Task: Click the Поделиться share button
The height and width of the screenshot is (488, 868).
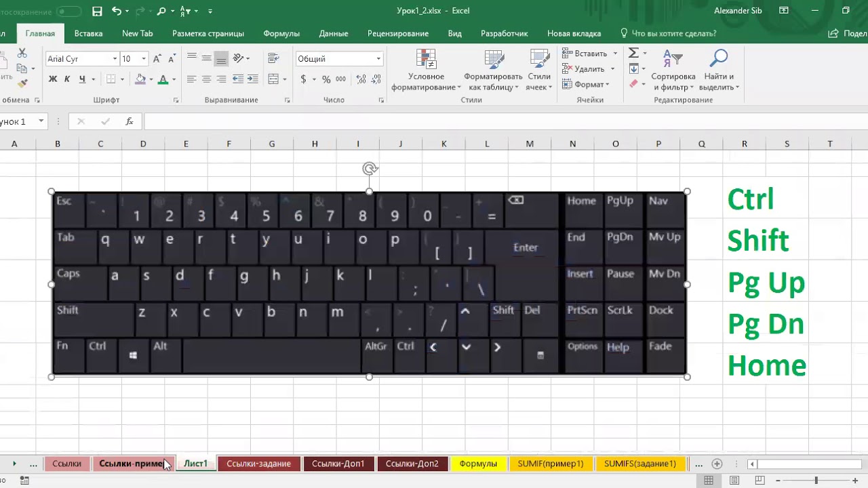Action: point(848,33)
